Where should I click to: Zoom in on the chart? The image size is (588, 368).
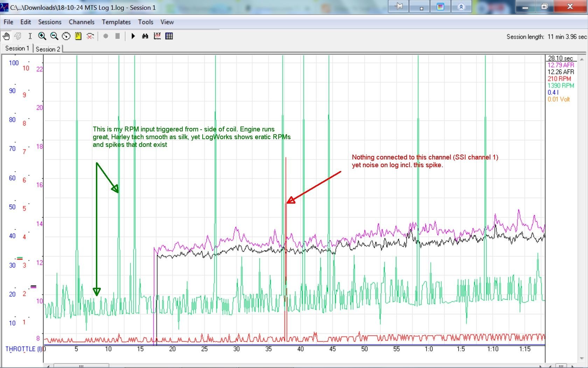click(x=42, y=36)
